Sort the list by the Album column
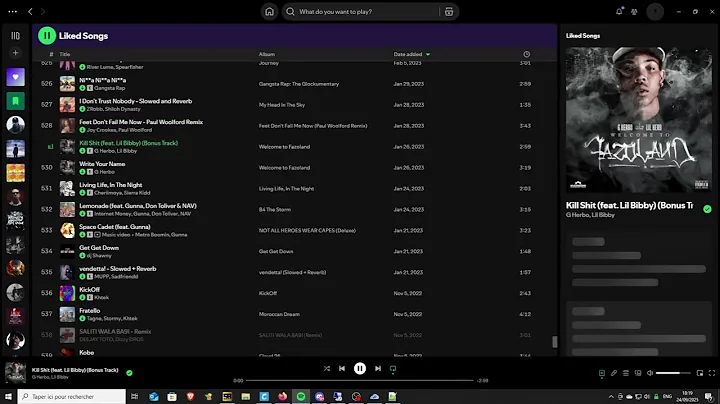This screenshot has height=404, width=720. pyautogui.click(x=267, y=54)
